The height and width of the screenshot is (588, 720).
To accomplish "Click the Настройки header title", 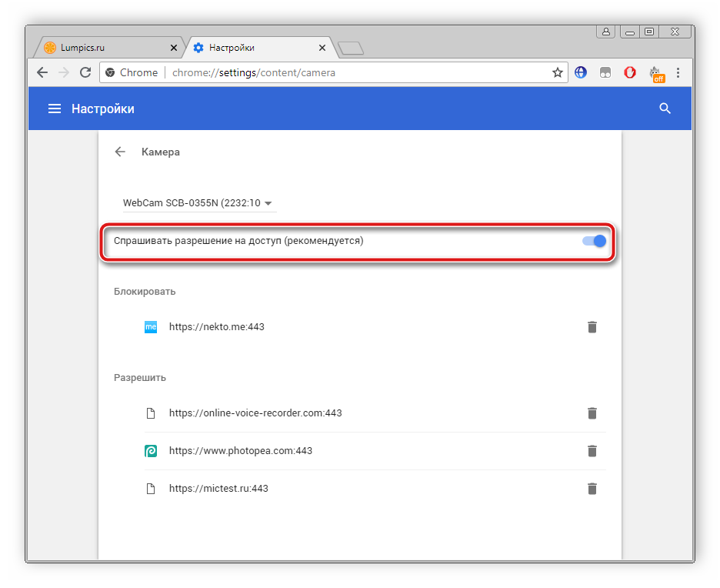I will coord(103,109).
